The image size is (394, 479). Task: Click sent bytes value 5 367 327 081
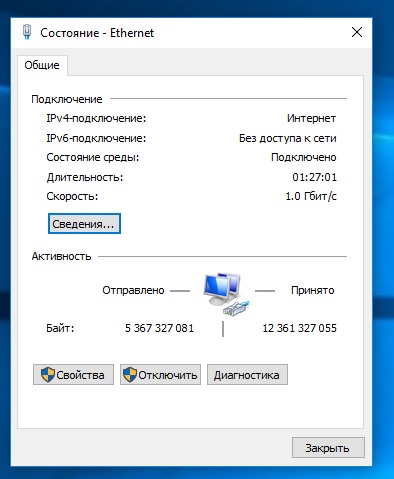pos(159,328)
